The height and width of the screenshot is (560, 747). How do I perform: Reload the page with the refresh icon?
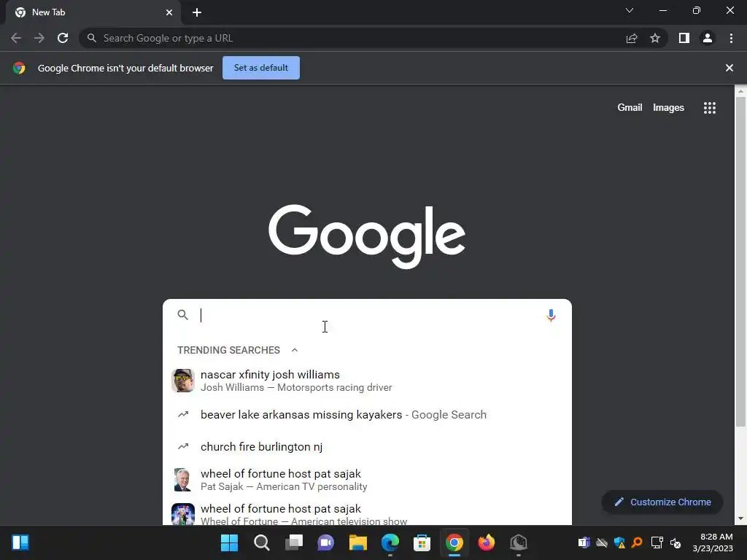pyautogui.click(x=63, y=38)
